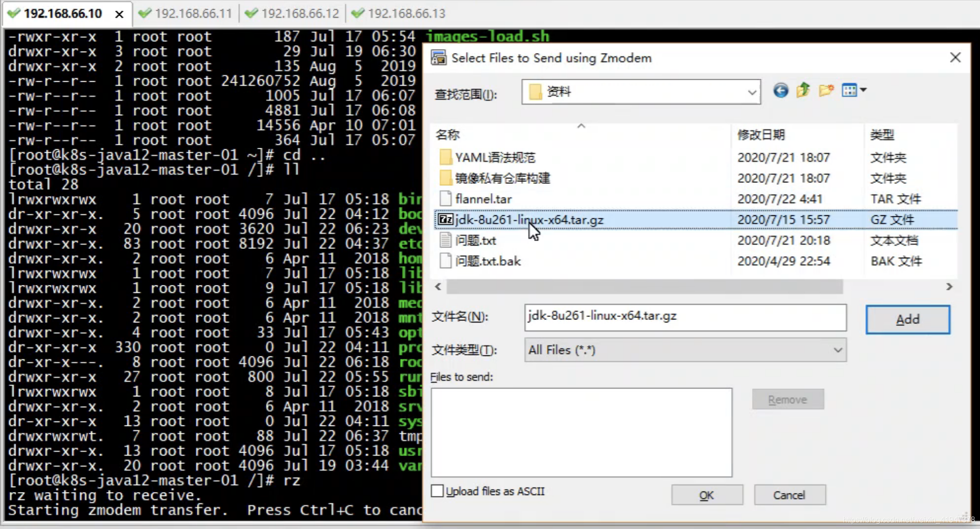Click the Back navigation arrow icon

click(781, 90)
